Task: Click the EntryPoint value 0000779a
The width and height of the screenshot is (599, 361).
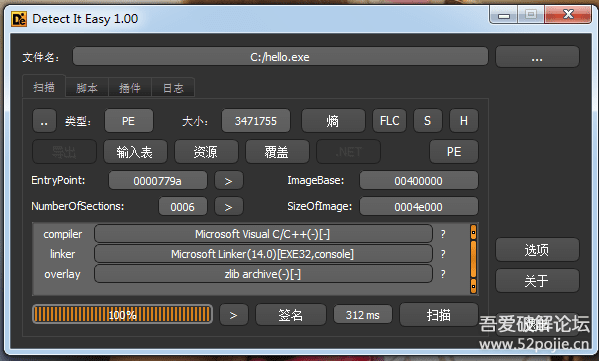Action: [x=158, y=180]
